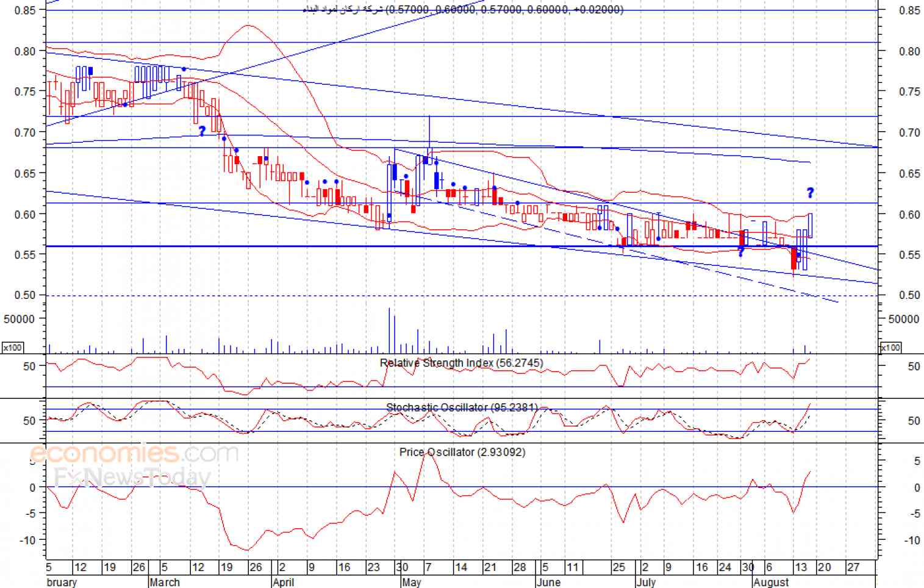Click the left x100 volume scale box
The image size is (924, 588).
coord(13,348)
